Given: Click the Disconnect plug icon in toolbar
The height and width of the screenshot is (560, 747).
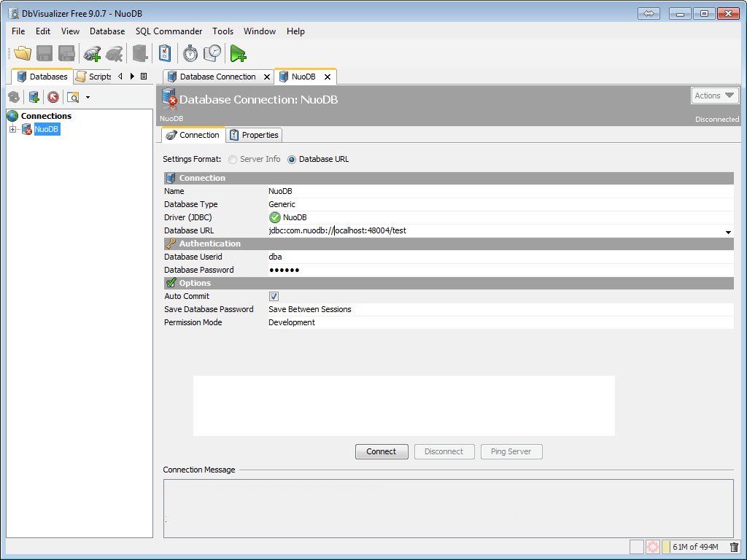Looking at the screenshot, I should tap(115, 53).
